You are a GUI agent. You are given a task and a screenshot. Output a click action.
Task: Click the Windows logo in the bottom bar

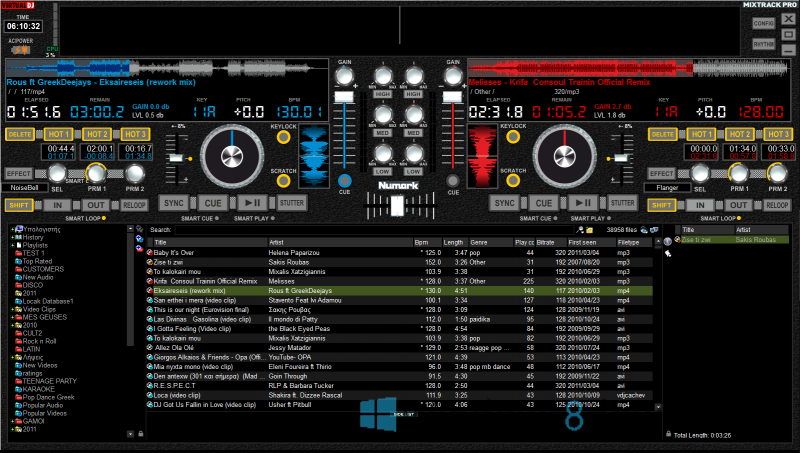[378, 414]
